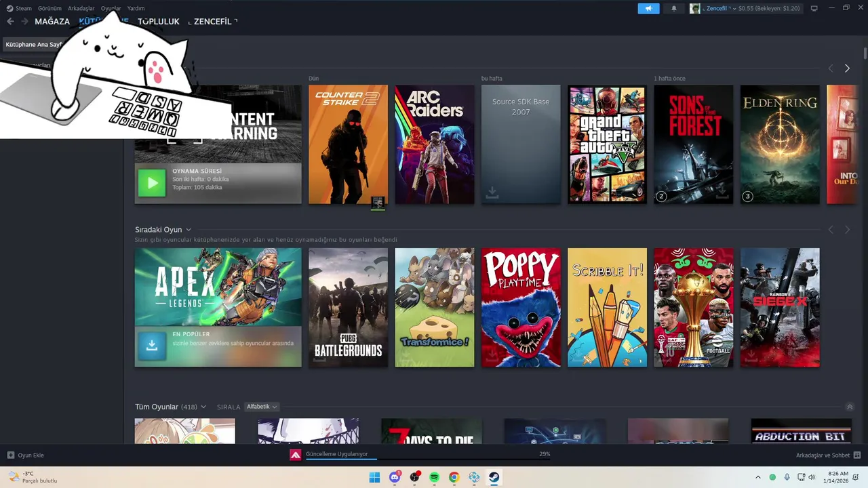Screen dimensions: 868x488
Task: Click the microphone tray icon
Action: (787, 477)
